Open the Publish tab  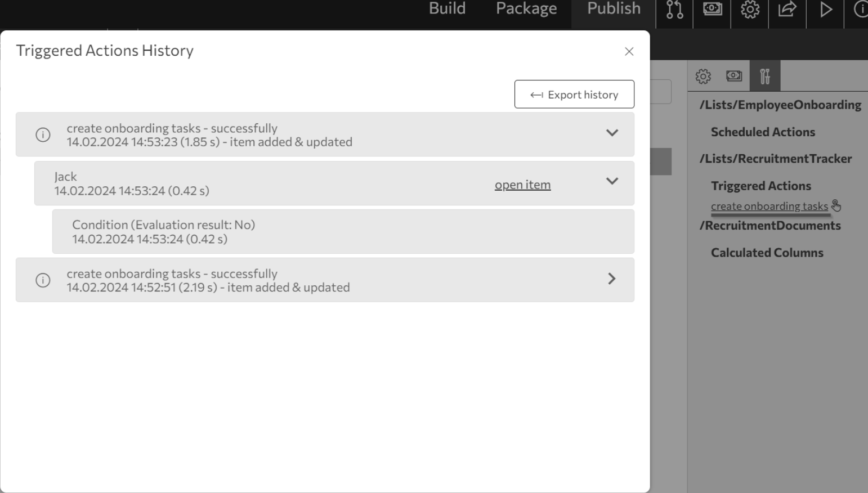(x=614, y=9)
